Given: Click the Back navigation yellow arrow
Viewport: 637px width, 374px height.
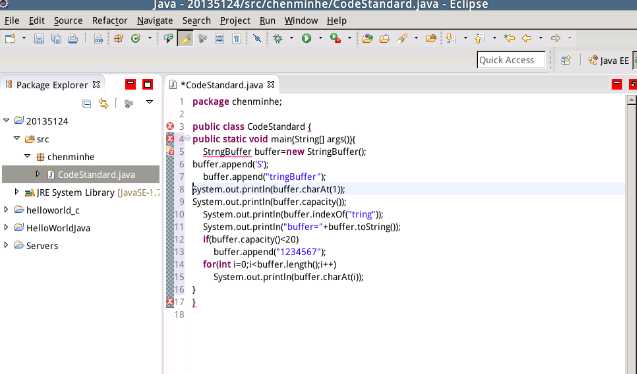Looking at the screenshot, I should coord(527,39).
